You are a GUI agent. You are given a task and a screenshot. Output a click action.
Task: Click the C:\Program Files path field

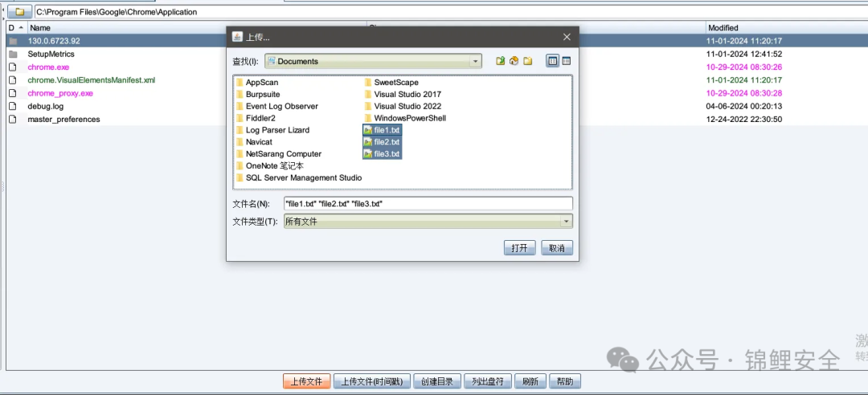tap(451, 11)
